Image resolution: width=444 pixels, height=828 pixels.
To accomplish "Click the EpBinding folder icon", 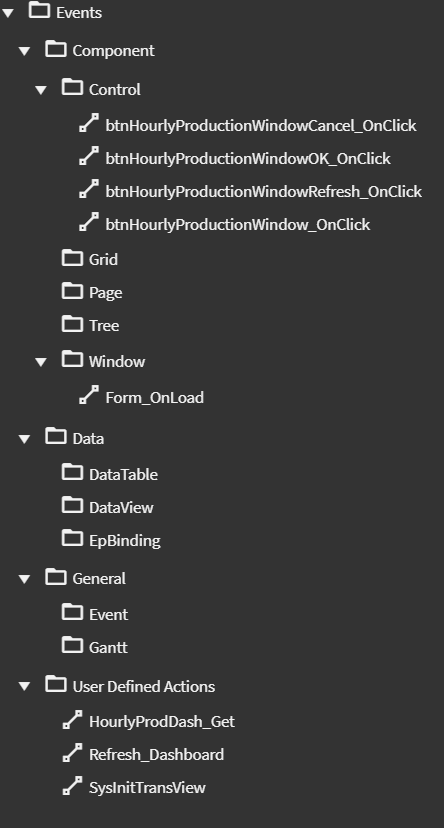I will (72, 539).
